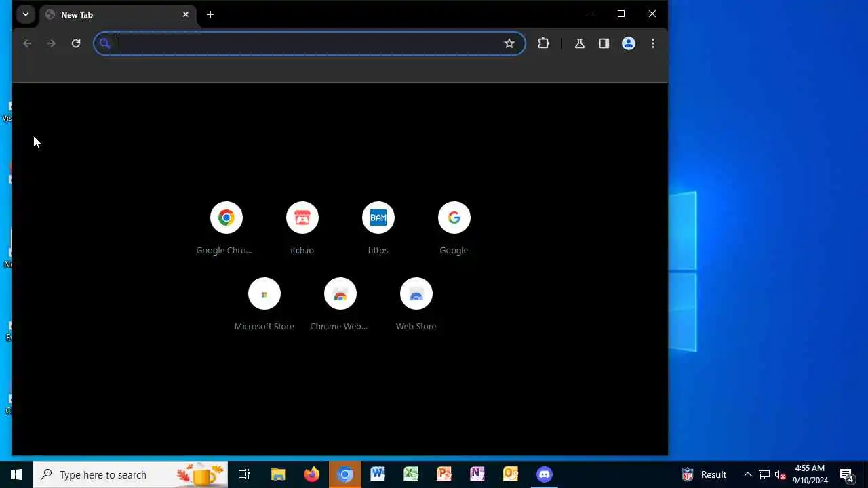
Task: Launch File Explorer from taskbar
Action: (x=278, y=474)
